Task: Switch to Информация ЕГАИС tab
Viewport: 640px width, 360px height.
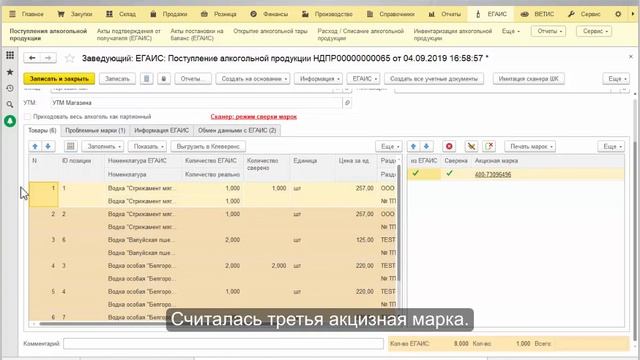Action: coord(162,131)
